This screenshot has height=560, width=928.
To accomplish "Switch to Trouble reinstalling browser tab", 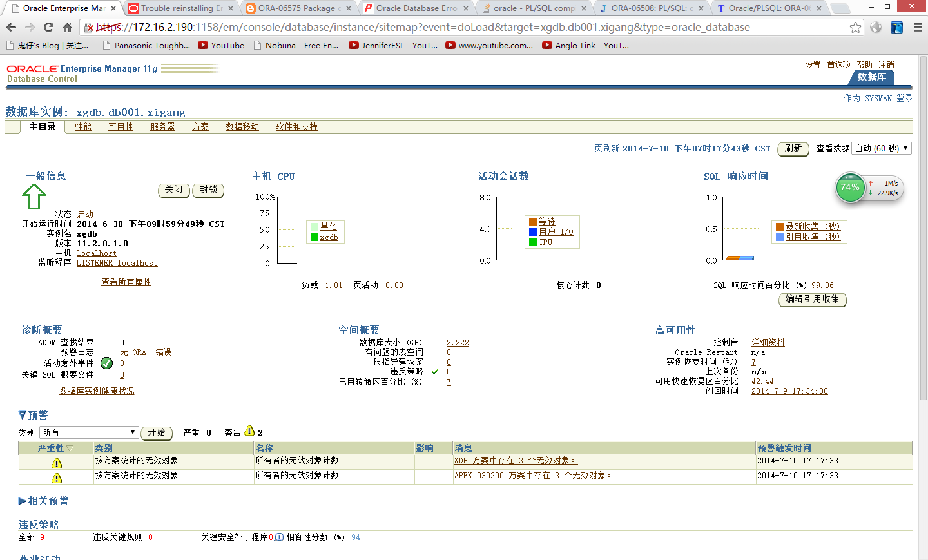I will click(x=182, y=8).
